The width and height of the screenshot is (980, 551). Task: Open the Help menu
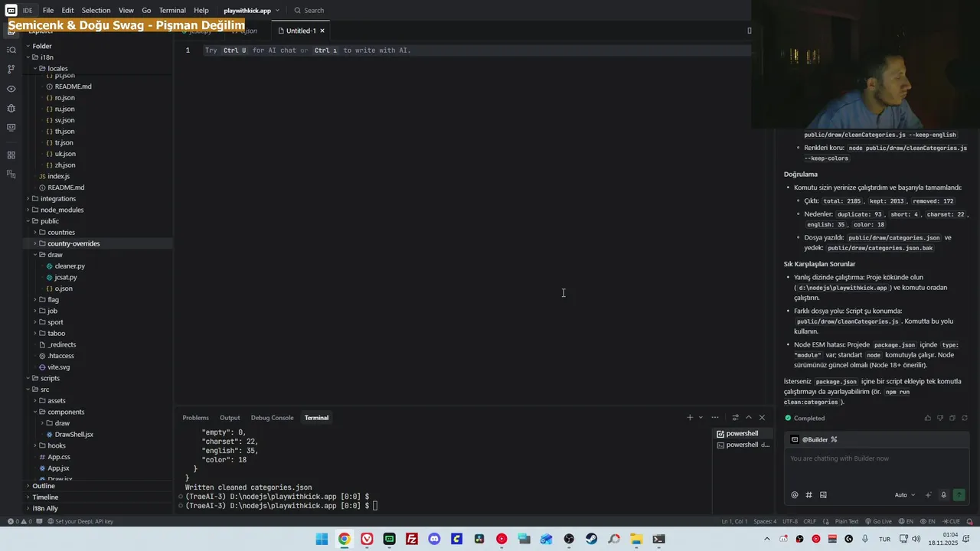[201, 11]
